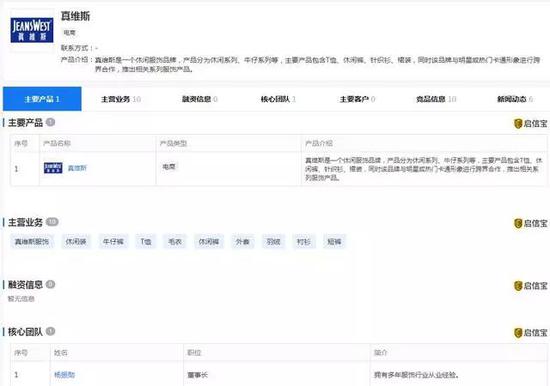Screen dimensions: 550x386
Task: Click the 启信宝 shield icon beside 融资信息
Action: [x=518, y=286]
